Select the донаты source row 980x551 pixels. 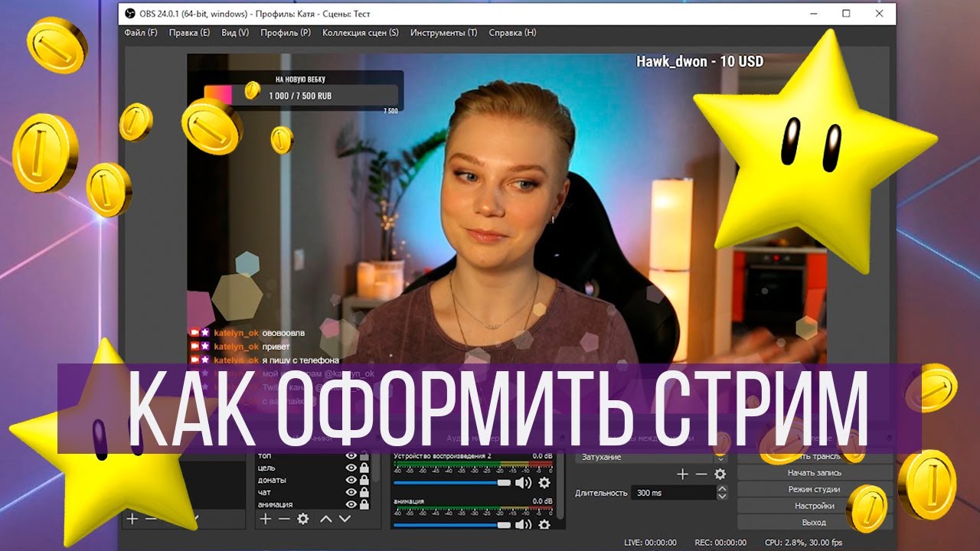(x=314, y=480)
